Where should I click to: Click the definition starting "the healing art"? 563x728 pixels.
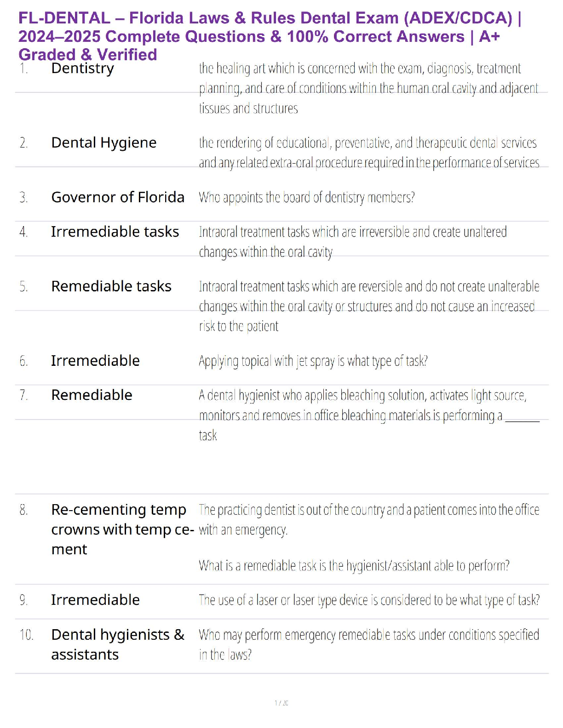tap(368, 88)
